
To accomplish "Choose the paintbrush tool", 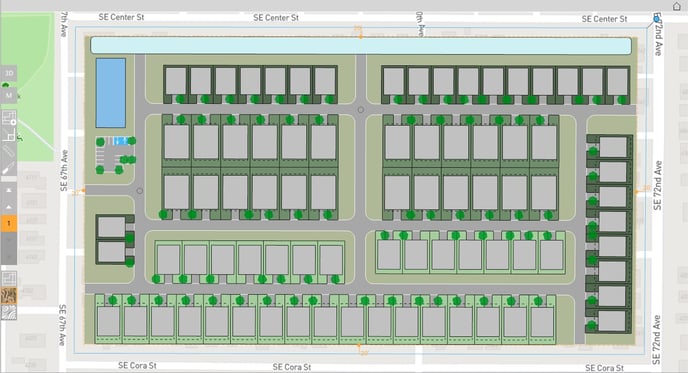I will tap(9, 168).
